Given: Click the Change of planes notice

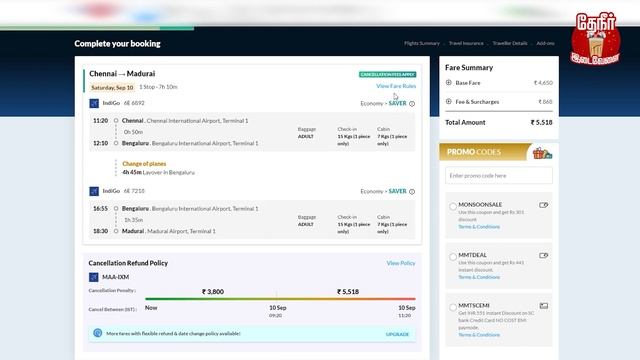Looking at the screenshot, I should click(x=144, y=164).
